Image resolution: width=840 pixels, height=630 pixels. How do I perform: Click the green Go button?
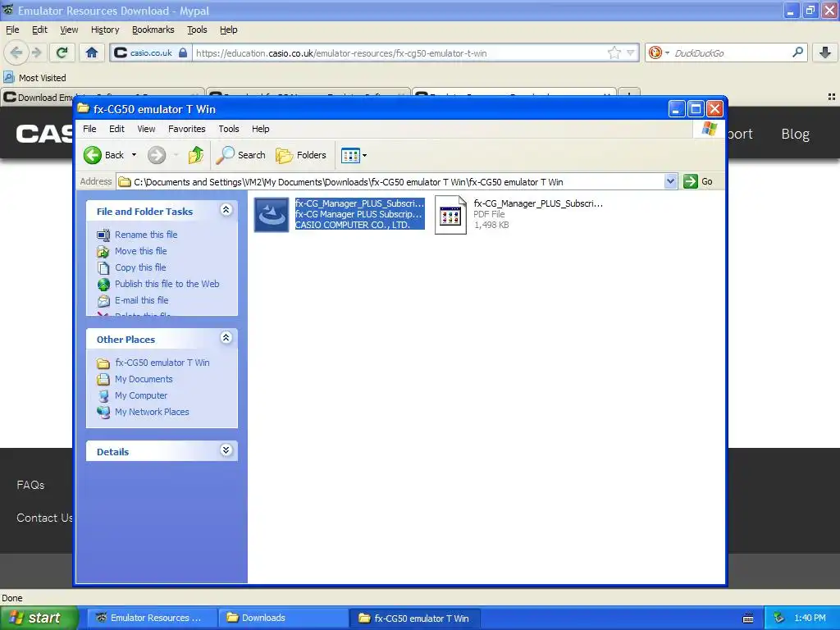698,181
